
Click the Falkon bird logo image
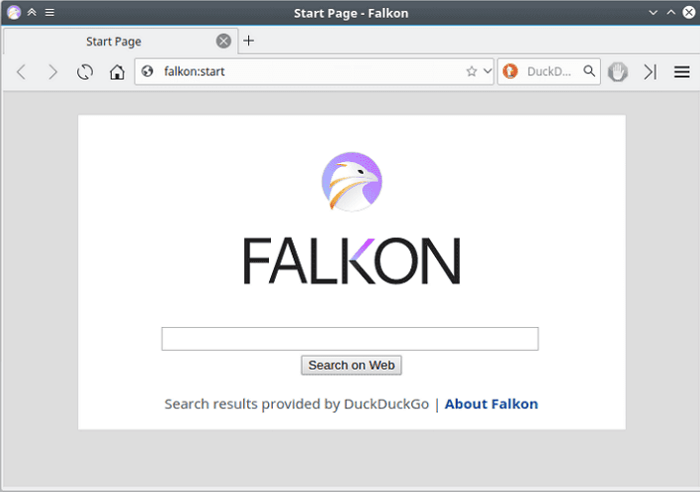pos(352,182)
